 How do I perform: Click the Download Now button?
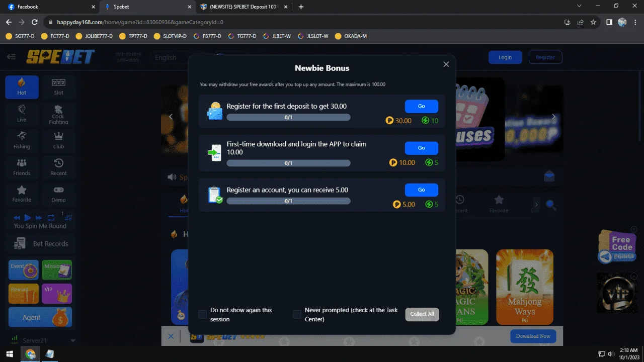533,336
